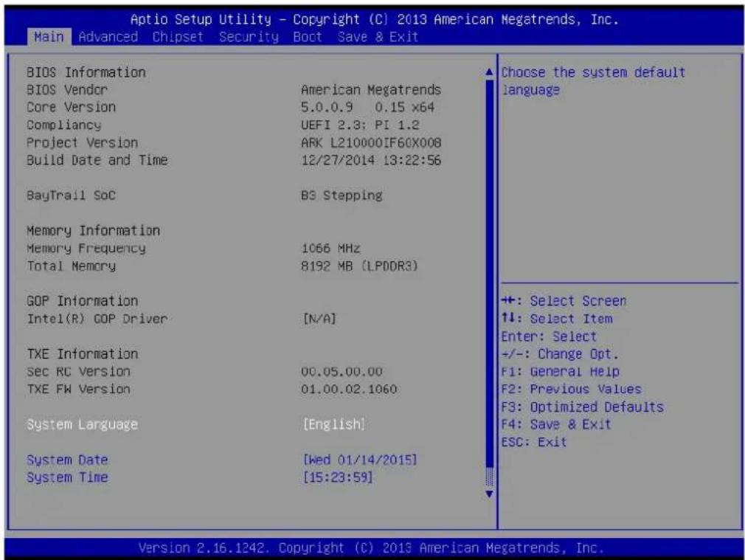745x560 pixels.
Task: Select the System Language option
Action: [82, 424]
